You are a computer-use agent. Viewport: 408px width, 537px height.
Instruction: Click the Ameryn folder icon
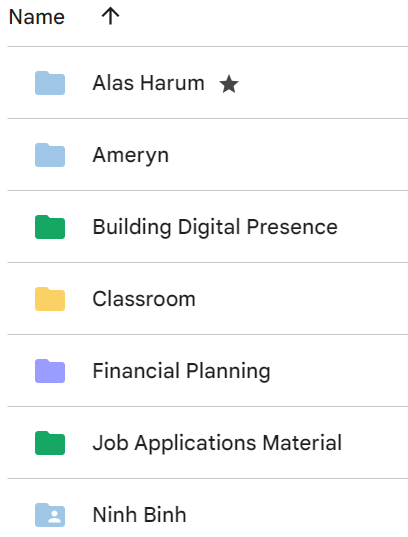pos(50,155)
